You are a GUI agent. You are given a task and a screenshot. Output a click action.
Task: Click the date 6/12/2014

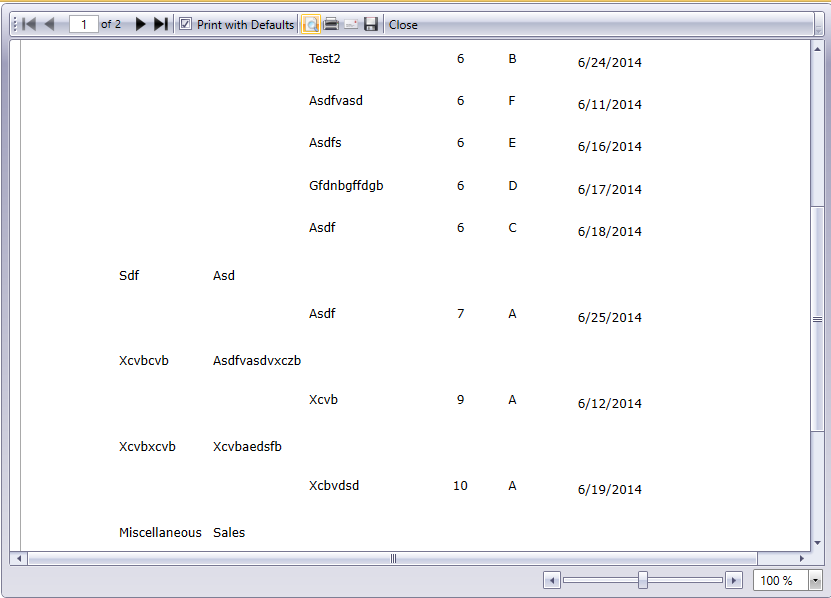[x=609, y=403]
